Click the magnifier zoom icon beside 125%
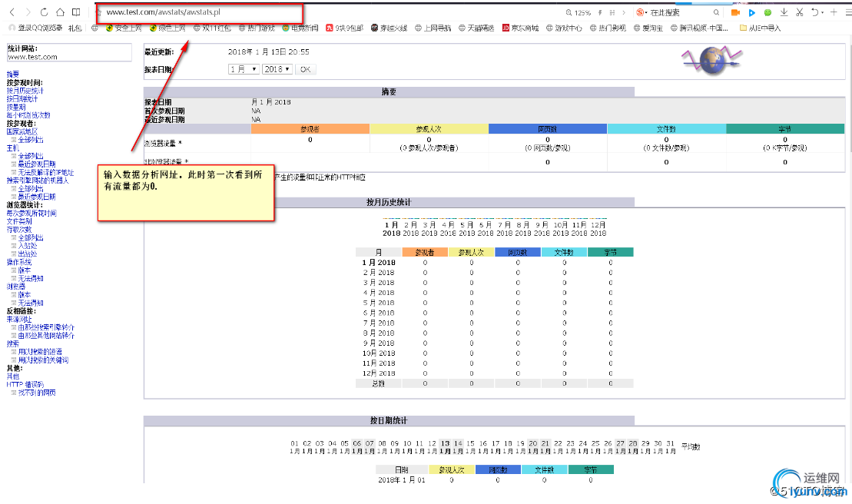Screen dimensions: 852x504 coord(569,12)
